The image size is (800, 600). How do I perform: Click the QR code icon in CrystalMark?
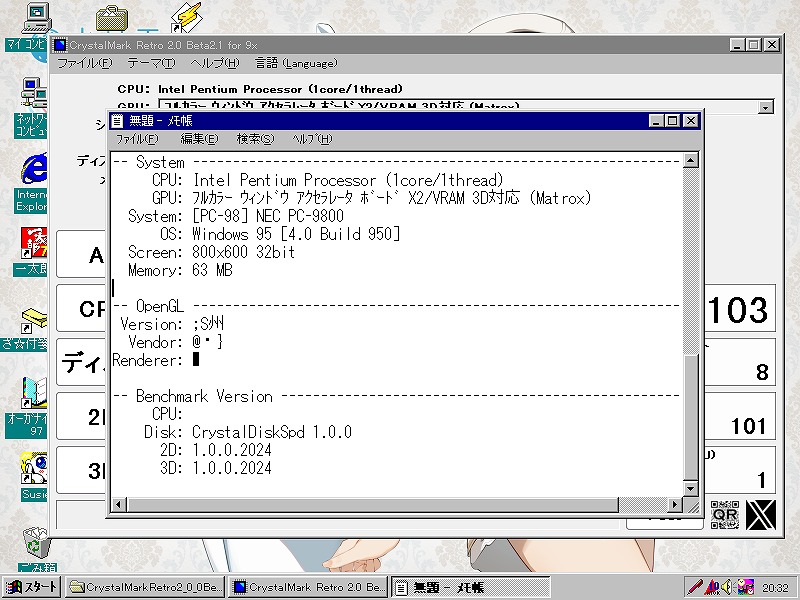(x=724, y=515)
